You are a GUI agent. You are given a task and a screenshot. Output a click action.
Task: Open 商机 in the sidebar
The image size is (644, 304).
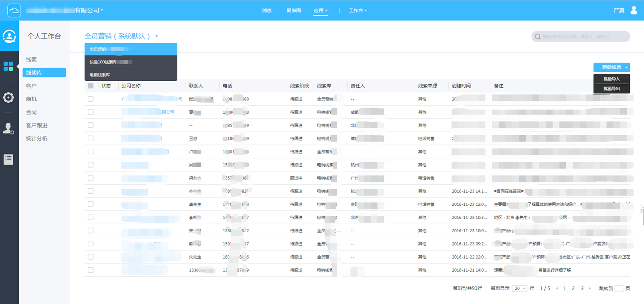tap(32, 99)
